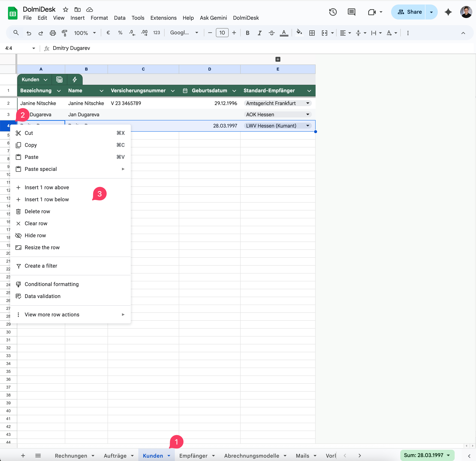The image size is (476, 461).
Task: Toggle bold formatting
Action: 248,33
